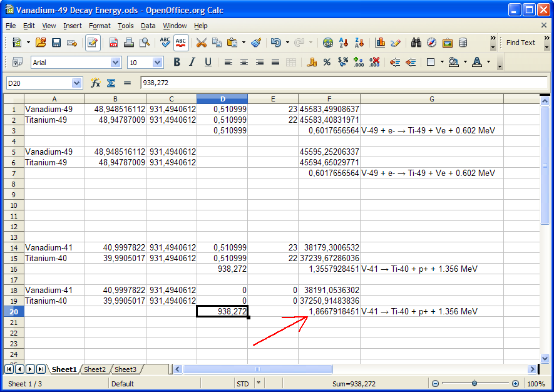Toggle italic formatting

coord(192,62)
